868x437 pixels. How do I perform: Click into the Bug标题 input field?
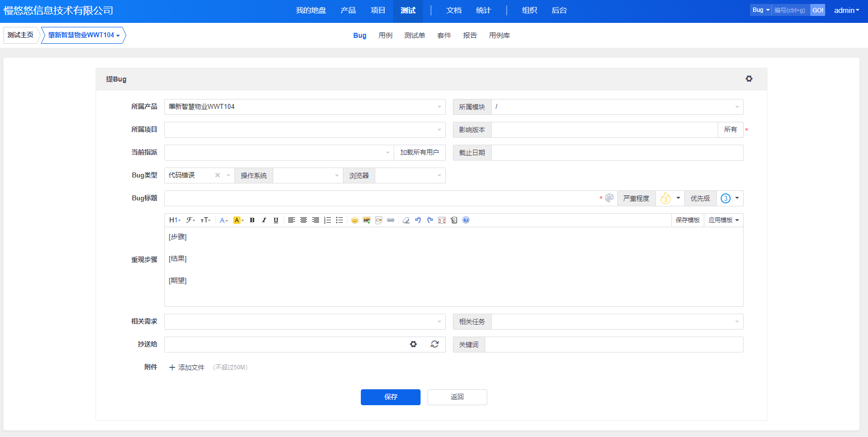tap(381, 198)
